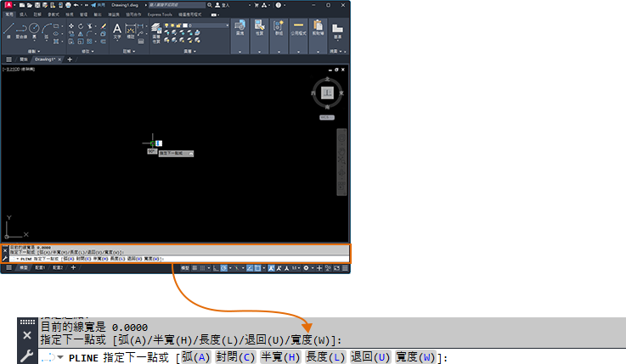Toggle drawing grid display in status bar

click(x=195, y=268)
